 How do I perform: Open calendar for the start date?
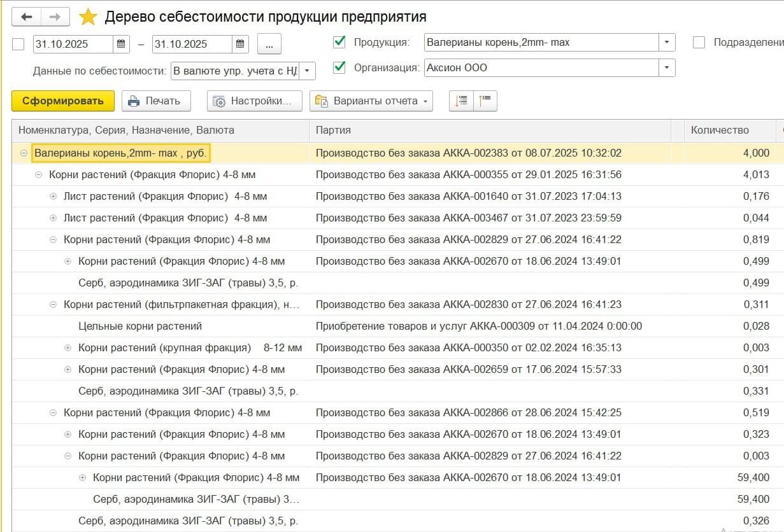tap(121, 44)
